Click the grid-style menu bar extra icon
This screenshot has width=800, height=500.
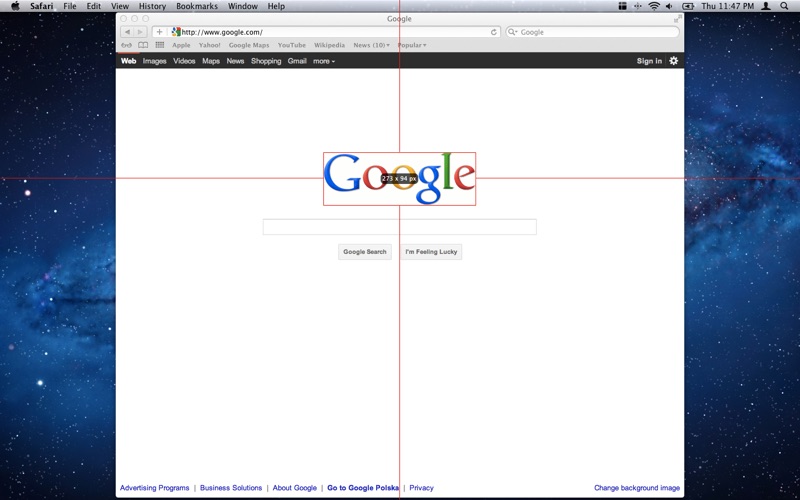622,6
